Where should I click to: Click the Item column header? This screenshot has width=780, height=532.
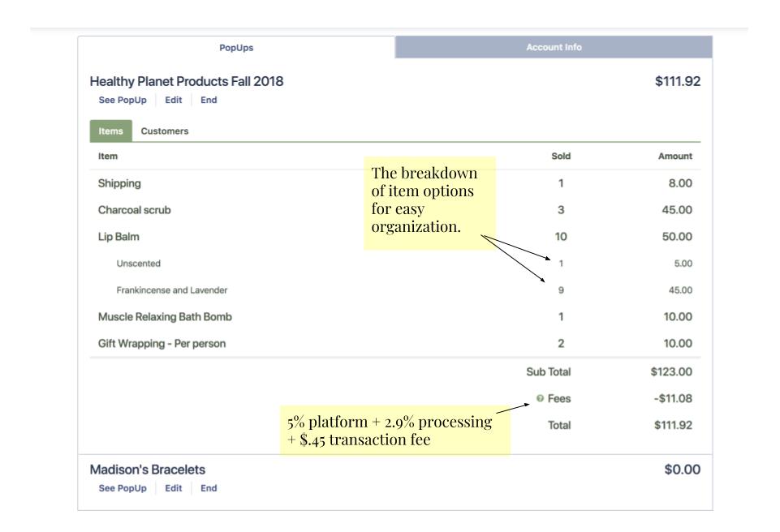(107, 157)
